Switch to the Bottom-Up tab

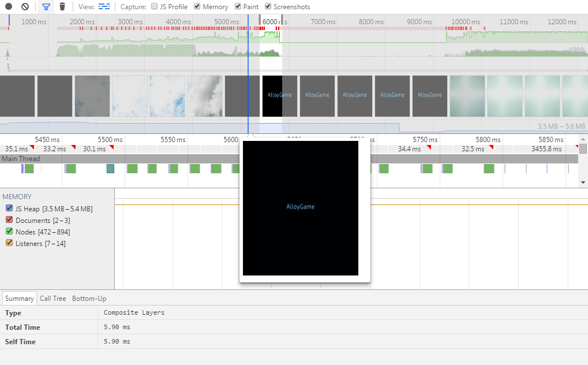(x=89, y=299)
